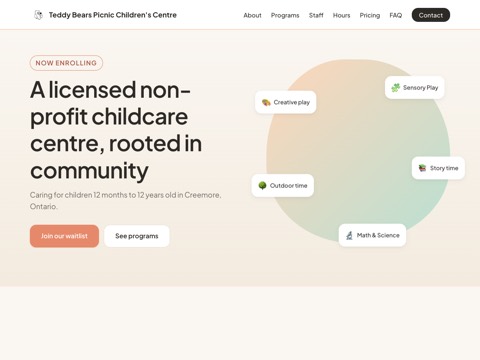480x360 pixels.
Task: Click Join our waitlist button
Action: (x=64, y=236)
